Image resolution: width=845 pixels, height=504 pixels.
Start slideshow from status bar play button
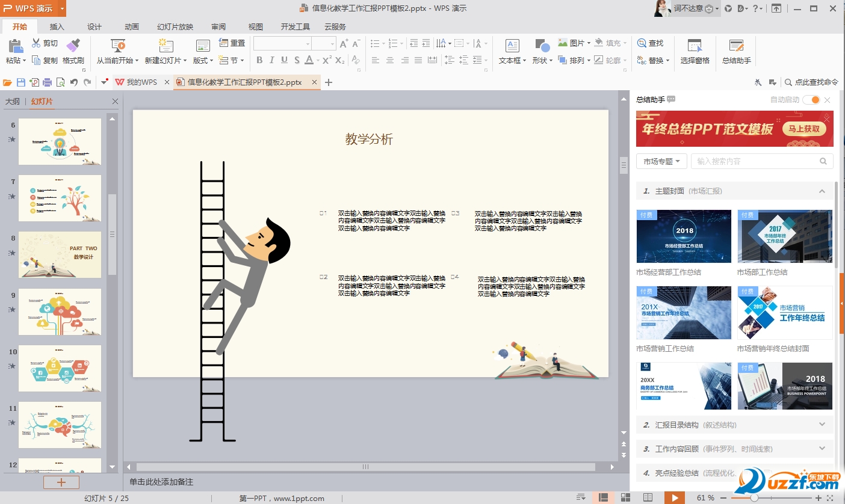[675, 497]
